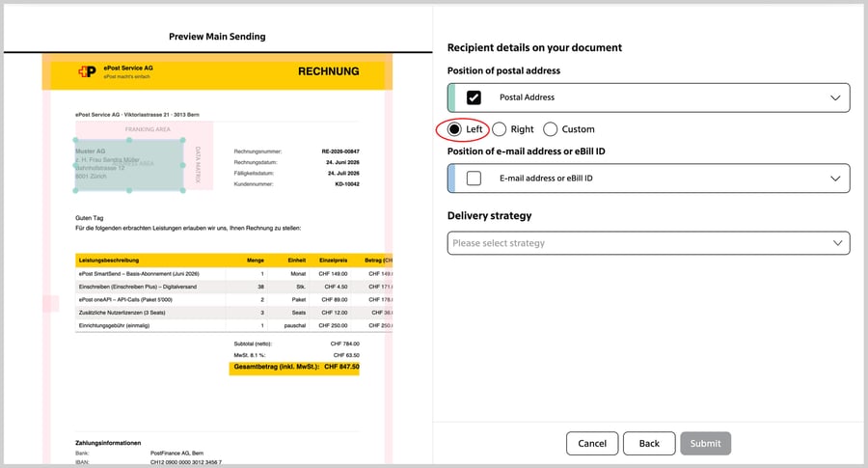
Task: Click the Swiss Post logo in invoice header
Action: 87,71
